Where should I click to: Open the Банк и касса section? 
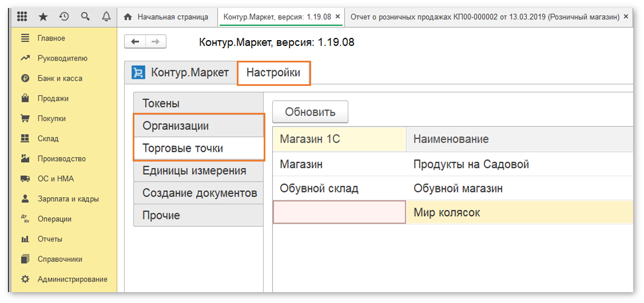click(x=59, y=78)
